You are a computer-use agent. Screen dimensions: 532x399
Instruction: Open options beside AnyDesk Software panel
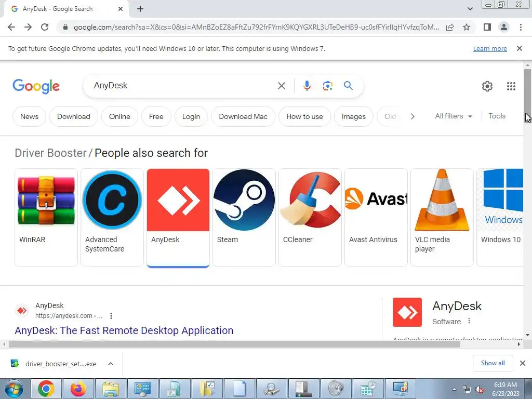[x=469, y=321]
